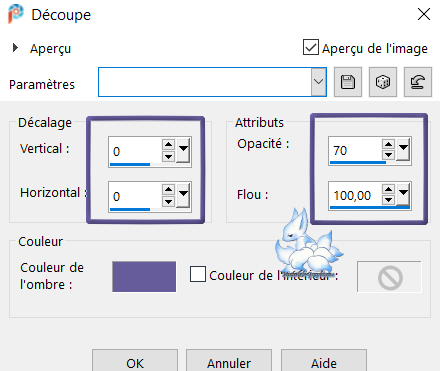Save the preset with the floppy disk icon
Screen dimensions: 440x371
pos(348,82)
